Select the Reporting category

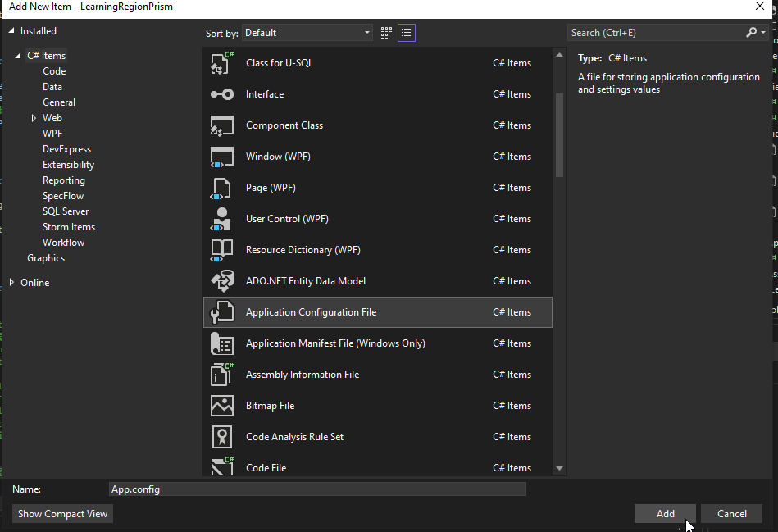pos(63,180)
